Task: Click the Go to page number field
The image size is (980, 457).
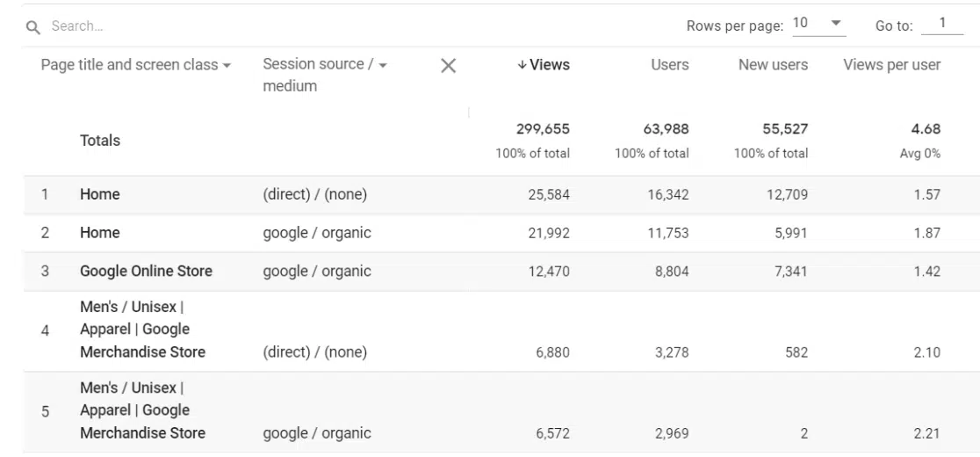Action: point(940,25)
